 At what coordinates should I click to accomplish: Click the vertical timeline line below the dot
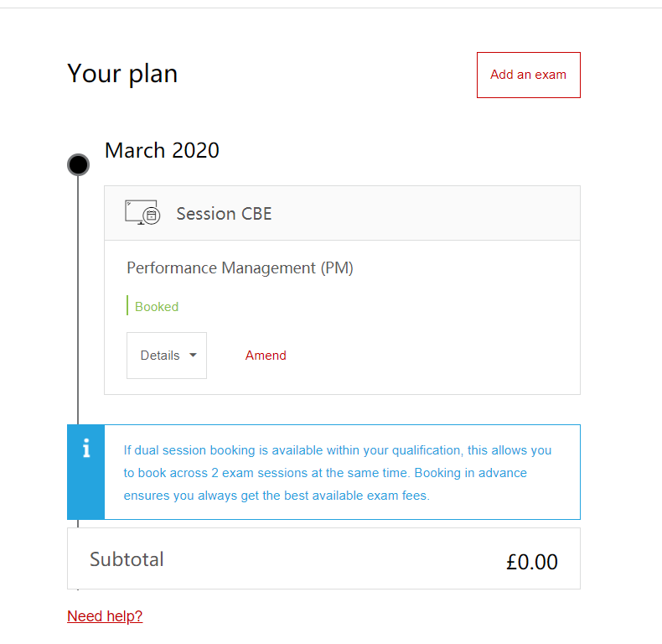(x=78, y=293)
